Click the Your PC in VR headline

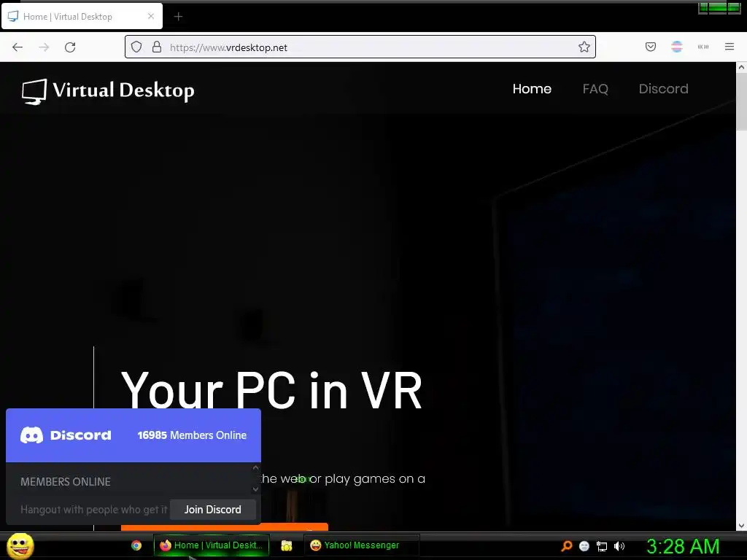[271, 391]
